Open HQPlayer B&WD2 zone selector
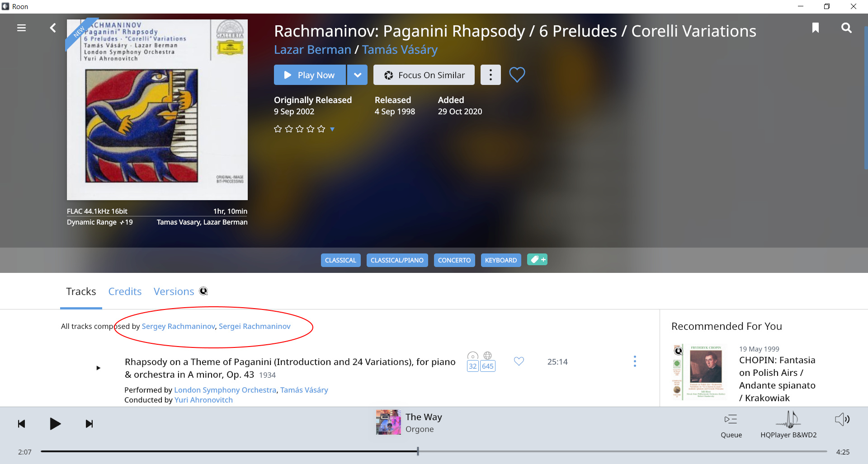The width and height of the screenshot is (868, 464). point(788,425)
